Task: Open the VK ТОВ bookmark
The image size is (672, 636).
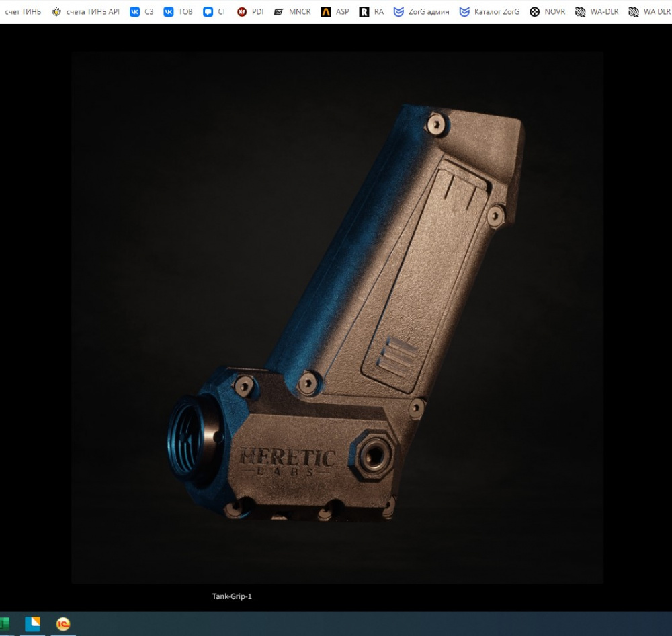Action: click(x=178, y=11)
